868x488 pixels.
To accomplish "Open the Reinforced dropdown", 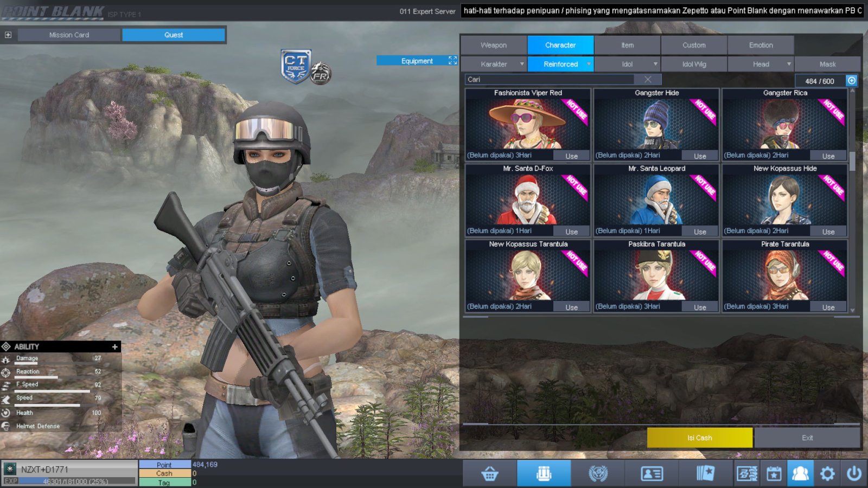I will pyautogui.click(x=561, y=64).
